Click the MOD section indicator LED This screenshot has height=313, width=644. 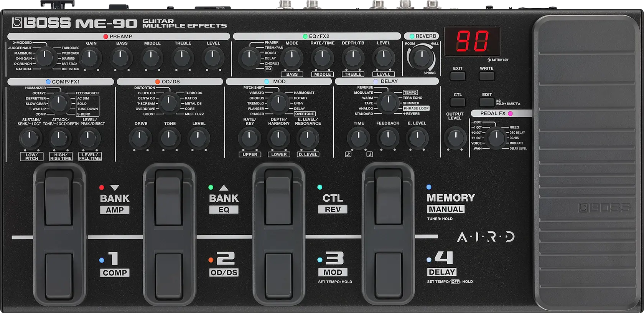[267, 81]
